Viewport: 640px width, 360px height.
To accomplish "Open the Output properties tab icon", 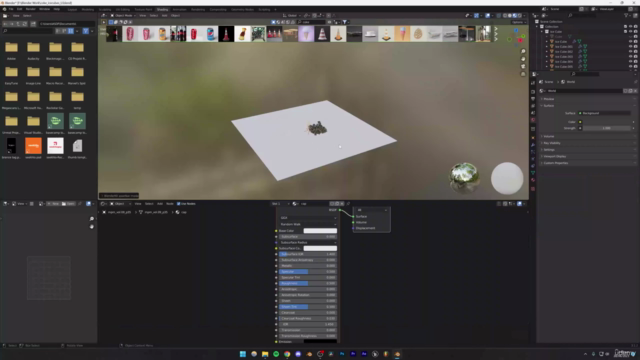I will tap(533, 99).
